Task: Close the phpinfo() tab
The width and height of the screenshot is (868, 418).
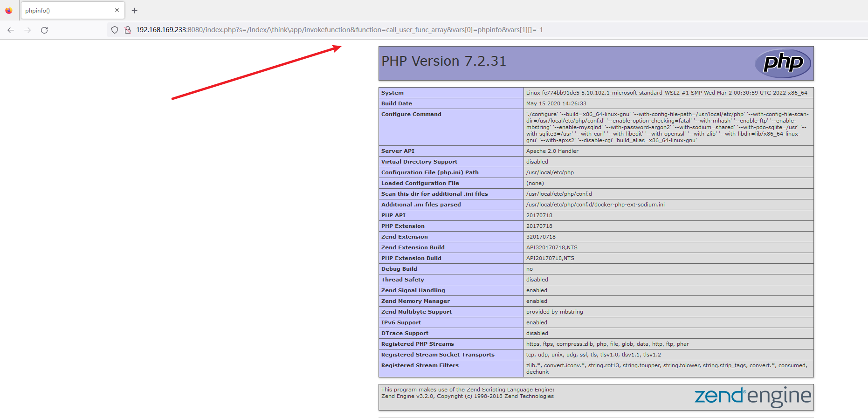Action: tap(117, 10)
